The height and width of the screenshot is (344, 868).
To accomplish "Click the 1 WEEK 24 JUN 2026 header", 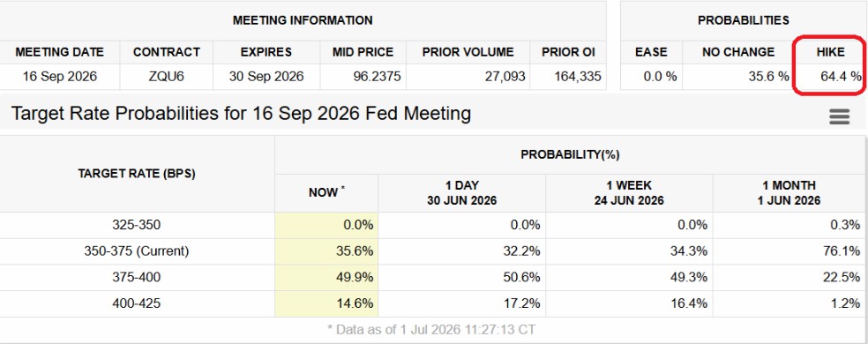I will pyautogui.click(x=630, y=193).
